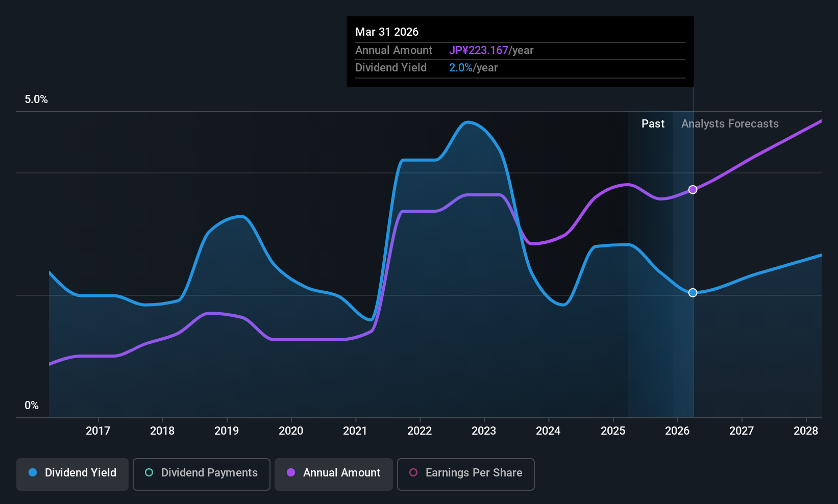Click the blue Dividend Yield legend dot

click(33, 472)
